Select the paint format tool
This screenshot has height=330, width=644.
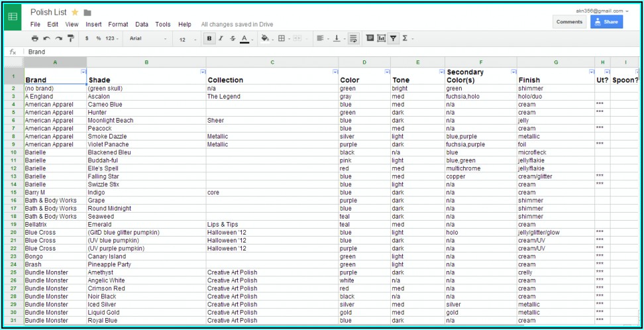[71, 38]
